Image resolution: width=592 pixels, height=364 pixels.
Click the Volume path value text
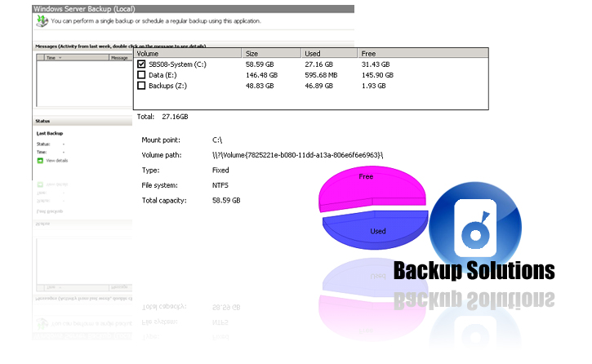pos(297,154)
